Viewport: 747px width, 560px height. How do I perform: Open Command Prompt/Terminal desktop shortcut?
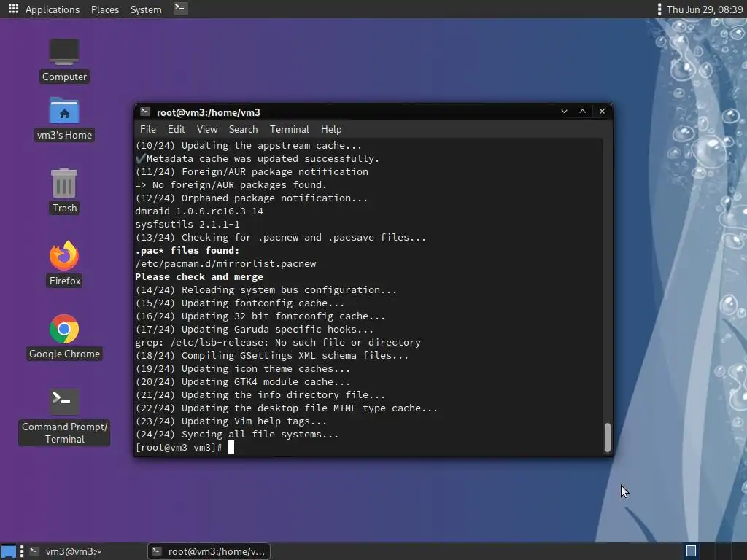(64, 417)
